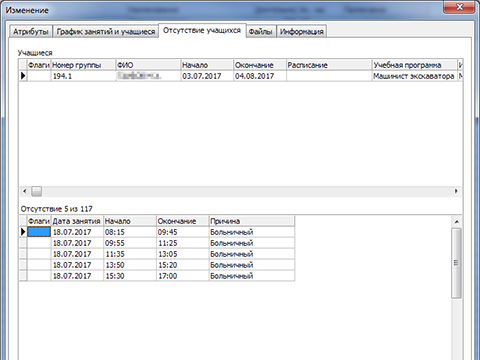
Task: Click the Учебная программа column header
Action: 414,65
